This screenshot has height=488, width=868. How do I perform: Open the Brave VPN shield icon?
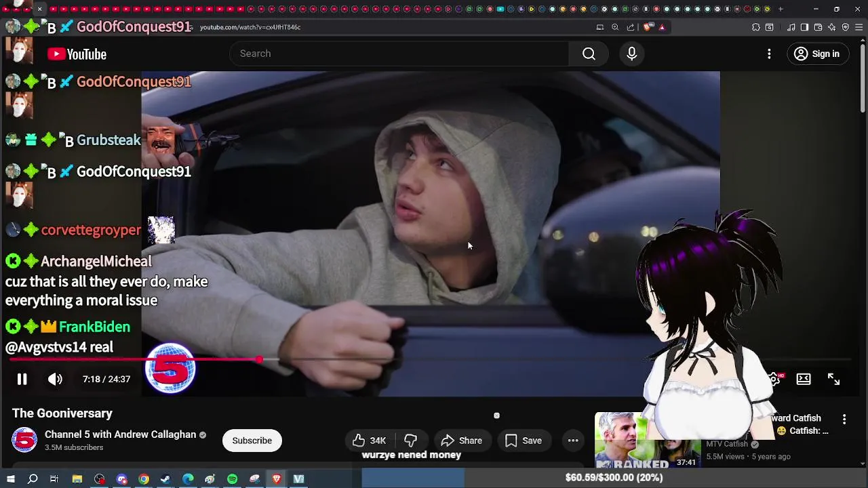(x=846, y=27)
